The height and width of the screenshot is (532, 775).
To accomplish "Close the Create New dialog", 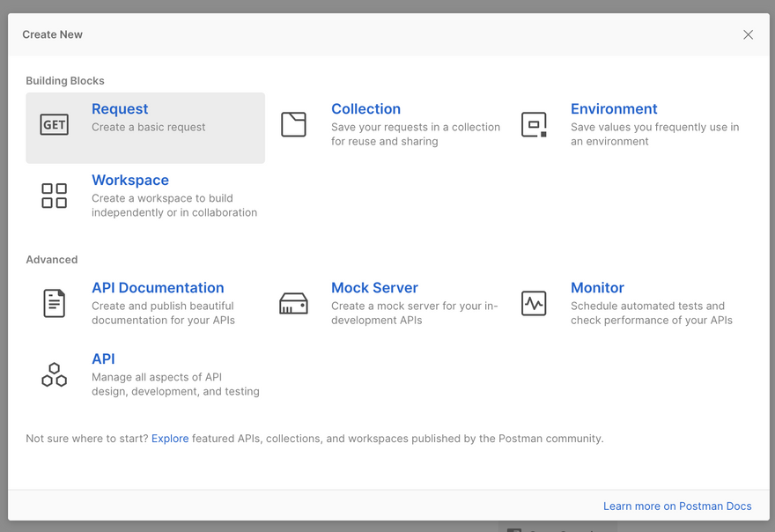I will (748, 35).
